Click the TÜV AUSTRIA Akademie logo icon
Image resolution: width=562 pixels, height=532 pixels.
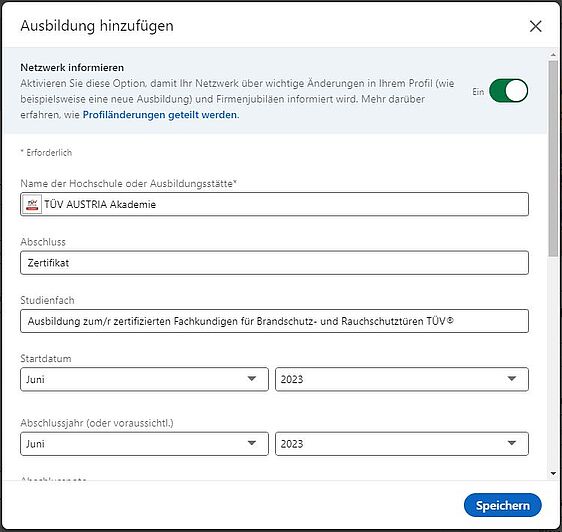pos(32,204)
